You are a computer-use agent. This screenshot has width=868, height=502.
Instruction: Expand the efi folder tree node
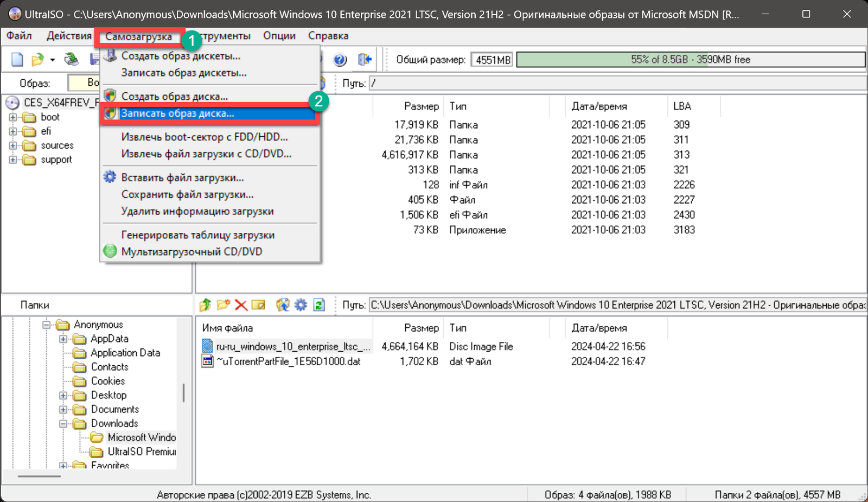tap(13, 131)
